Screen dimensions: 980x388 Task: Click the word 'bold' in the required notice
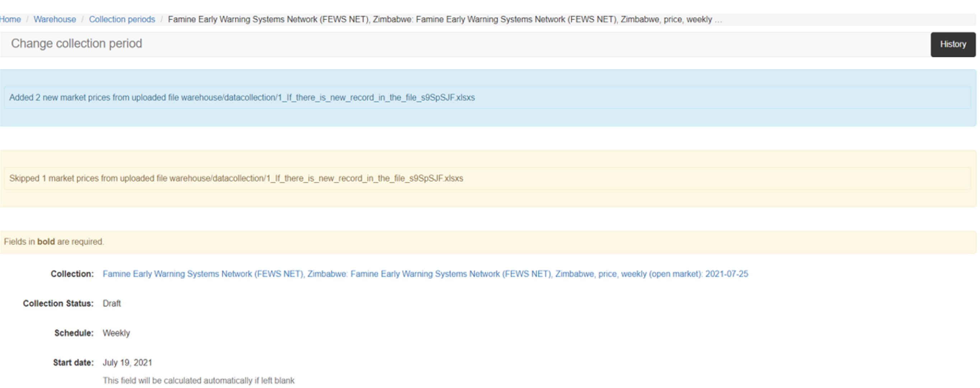click(x=46, y=242)
